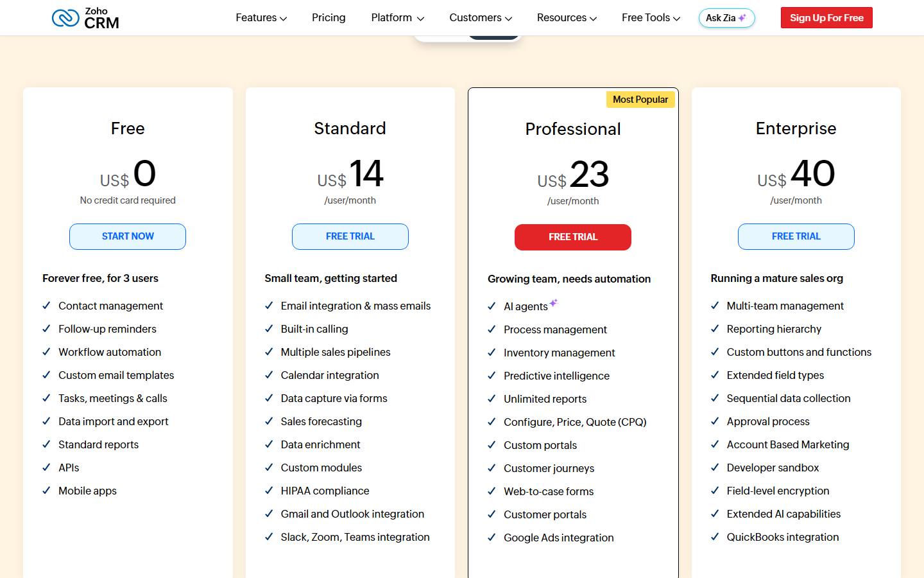The image size is (924, 578).
Task: Click Process management feature
Action: pos(555,329)
